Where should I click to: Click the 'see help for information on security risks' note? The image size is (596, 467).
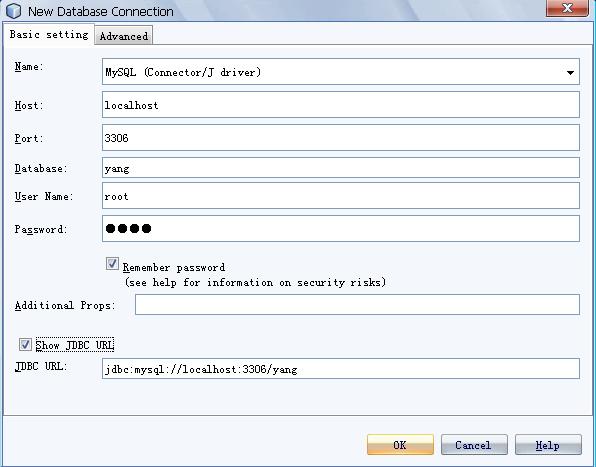click(x=255, y=282)
